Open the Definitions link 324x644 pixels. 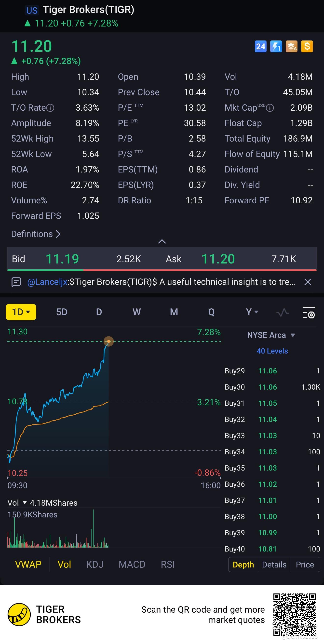(x=36, y=234)
